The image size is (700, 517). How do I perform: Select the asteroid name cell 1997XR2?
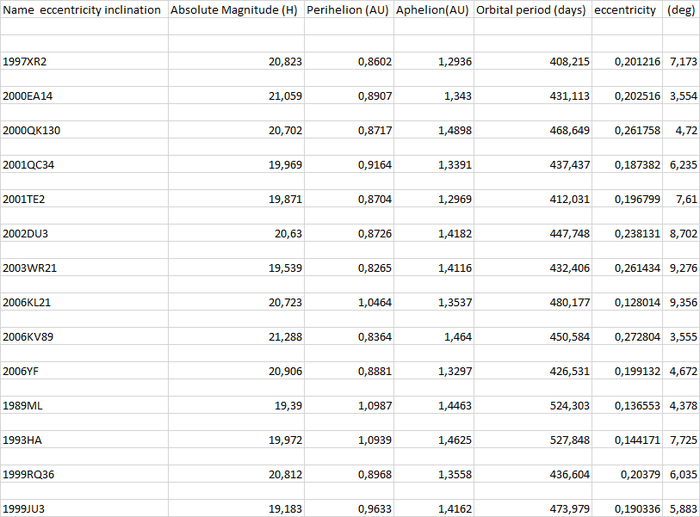(x=26, y=62)
